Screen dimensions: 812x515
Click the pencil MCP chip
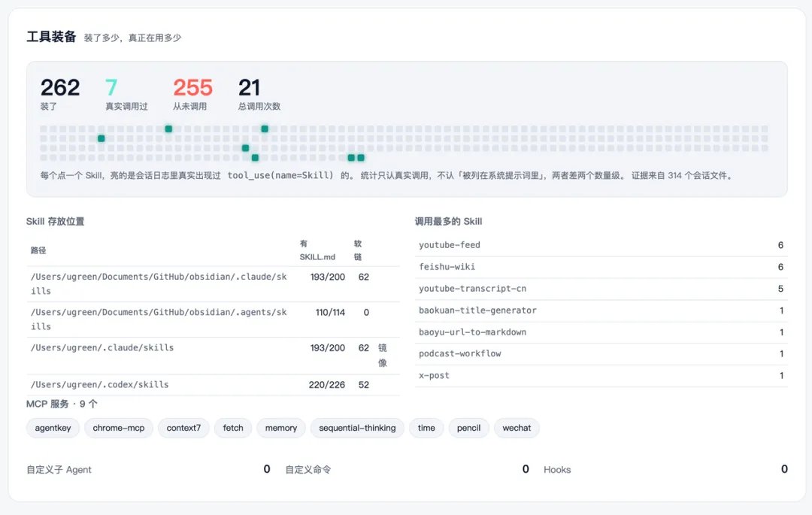tap(468, 428)
